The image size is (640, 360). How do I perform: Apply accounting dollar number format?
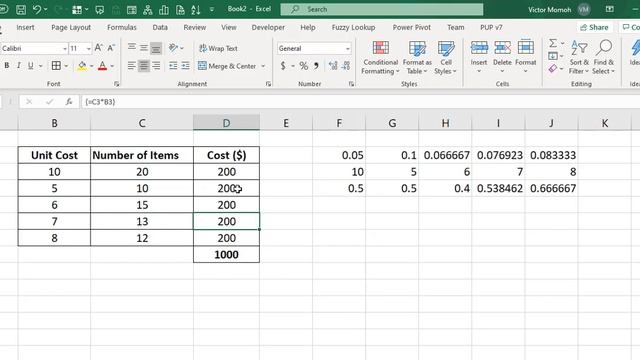[x=283, y=66]
